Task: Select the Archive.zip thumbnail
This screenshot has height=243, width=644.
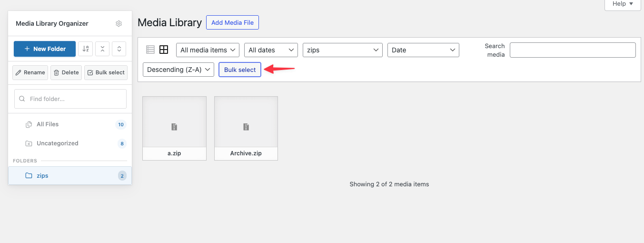Action: tap(246, 128)
